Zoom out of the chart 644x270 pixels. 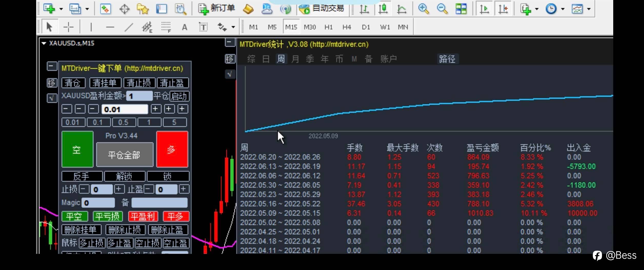point(442,9)
